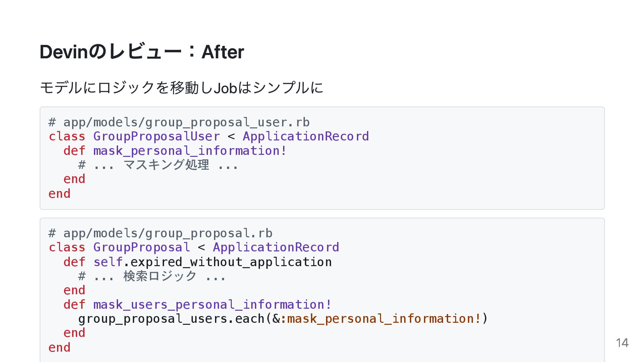Click method name "mask_personal_information!" after def
Image resolution: width=644 pixels, height=362 pixels.
coord(190,151)
